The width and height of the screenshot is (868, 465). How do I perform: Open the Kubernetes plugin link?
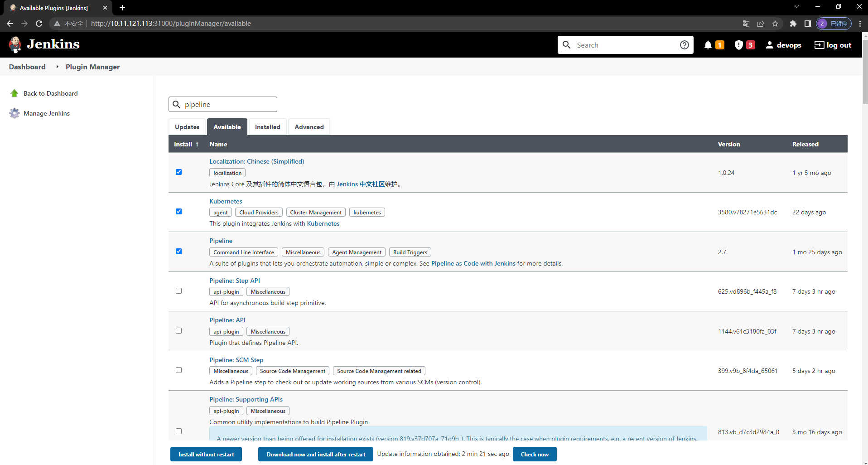point(226,201)
